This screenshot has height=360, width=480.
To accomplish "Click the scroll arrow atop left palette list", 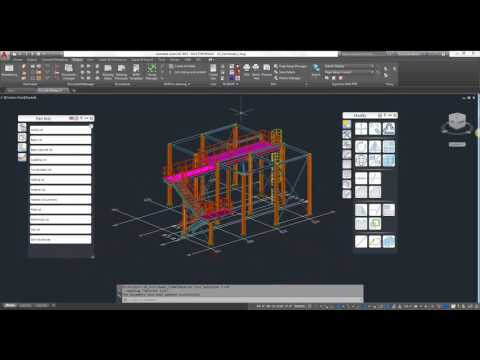I will click(92, 126).
